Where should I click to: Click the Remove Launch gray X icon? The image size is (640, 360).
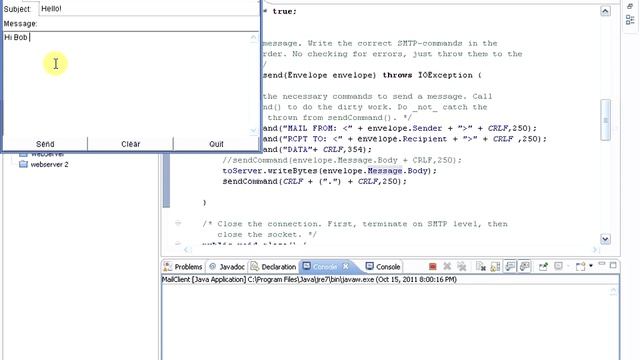coord(447,267)
